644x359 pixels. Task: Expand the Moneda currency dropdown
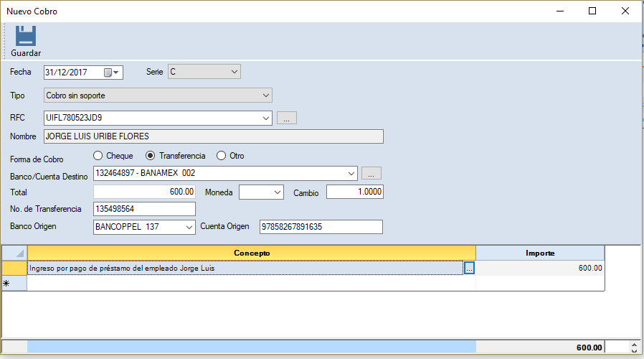coord(277,192)
